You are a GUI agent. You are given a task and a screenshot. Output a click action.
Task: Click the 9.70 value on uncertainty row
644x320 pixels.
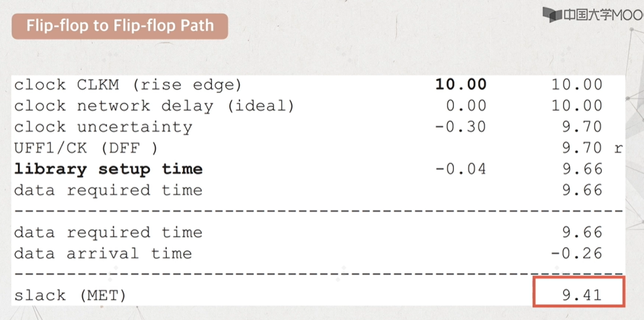(x=582, y=127)
